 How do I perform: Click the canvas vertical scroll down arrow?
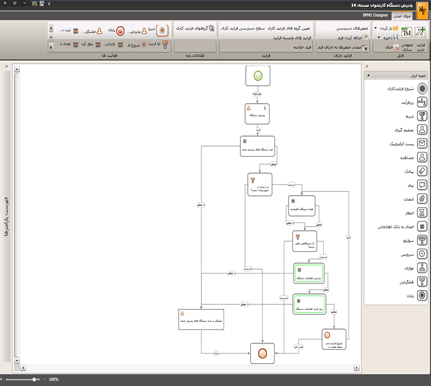tap(17, 361)
